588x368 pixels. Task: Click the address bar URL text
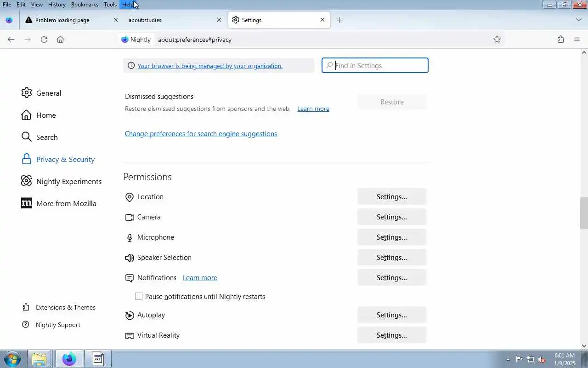195,40
